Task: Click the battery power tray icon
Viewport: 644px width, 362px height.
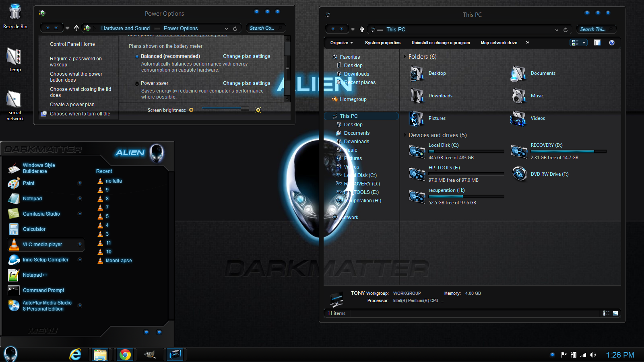Action: tap(574, 355)
